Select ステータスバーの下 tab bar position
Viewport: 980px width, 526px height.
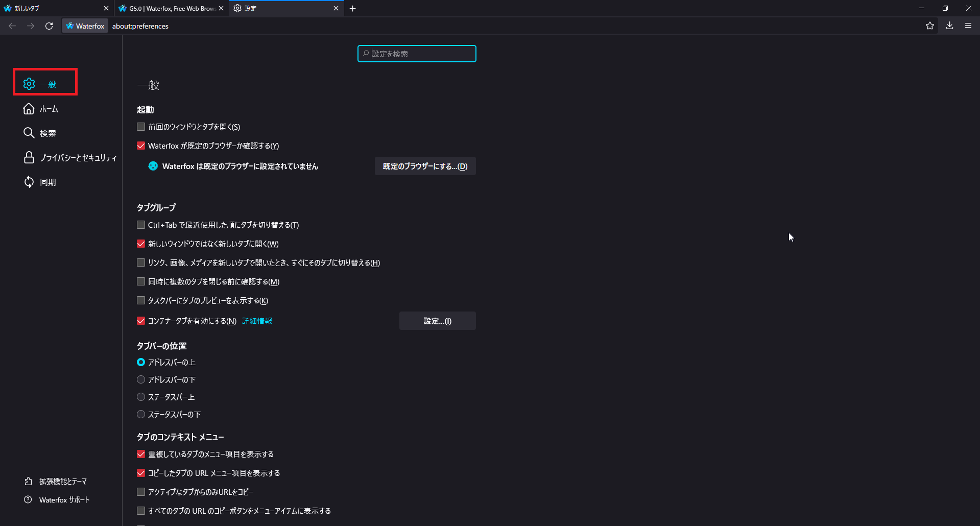pos(141,414)
